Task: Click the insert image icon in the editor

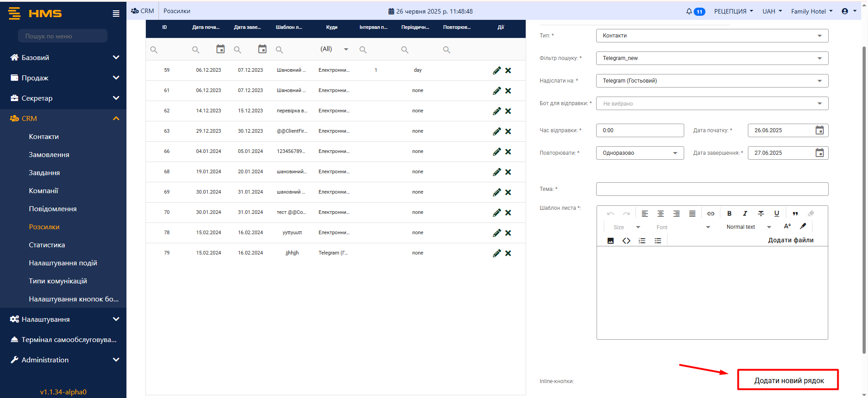Action: [x=611, y=241]
